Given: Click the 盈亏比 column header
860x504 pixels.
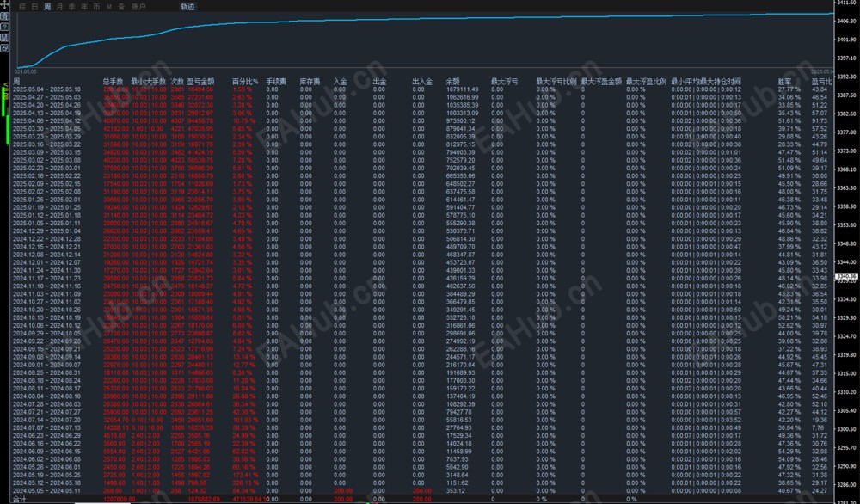Looking at the screenshot, I should click(x=821, y=81).
